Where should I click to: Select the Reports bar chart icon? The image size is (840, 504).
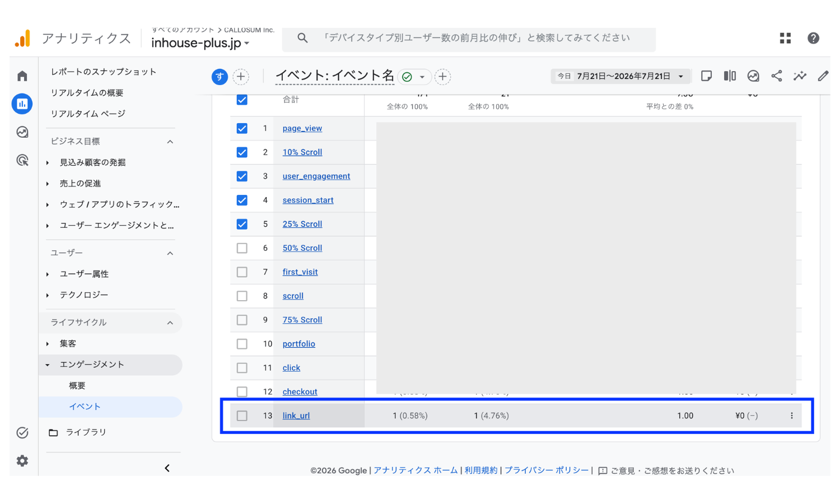[x=22, y=104]
